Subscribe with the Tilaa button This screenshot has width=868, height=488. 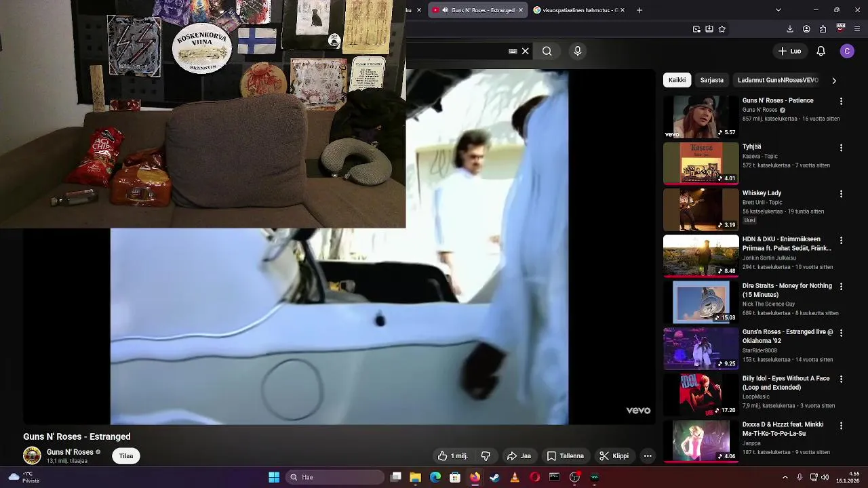(x=126, y=456)
